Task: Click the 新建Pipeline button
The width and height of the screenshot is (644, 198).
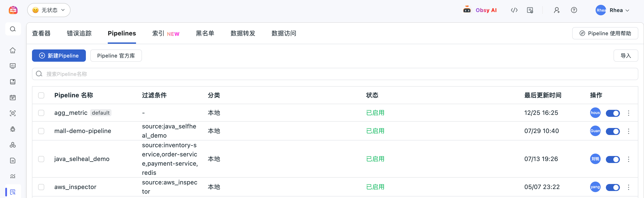Action: point(59,55)
